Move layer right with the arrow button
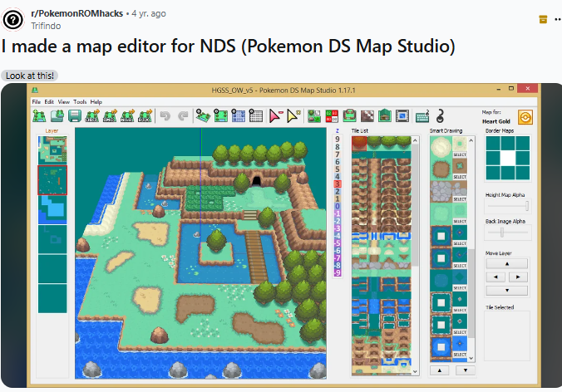Screen dimensions: 562x392 (518, 277)
